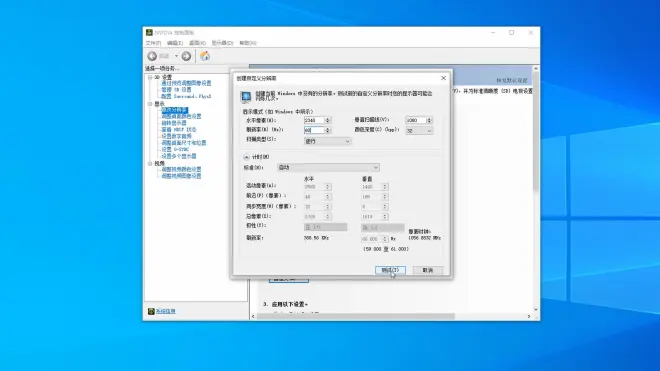The height and width of the screenshot is (371, 660).
Task: Click the 刷新率 (Hz) spinner arrows
Action: coord(328,130)
